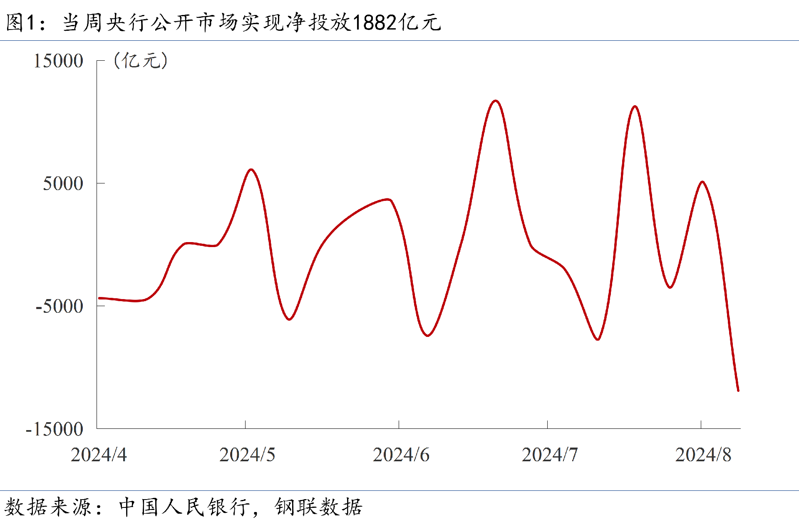Click the 2024/4 x-axis label

tap(99, 455)
